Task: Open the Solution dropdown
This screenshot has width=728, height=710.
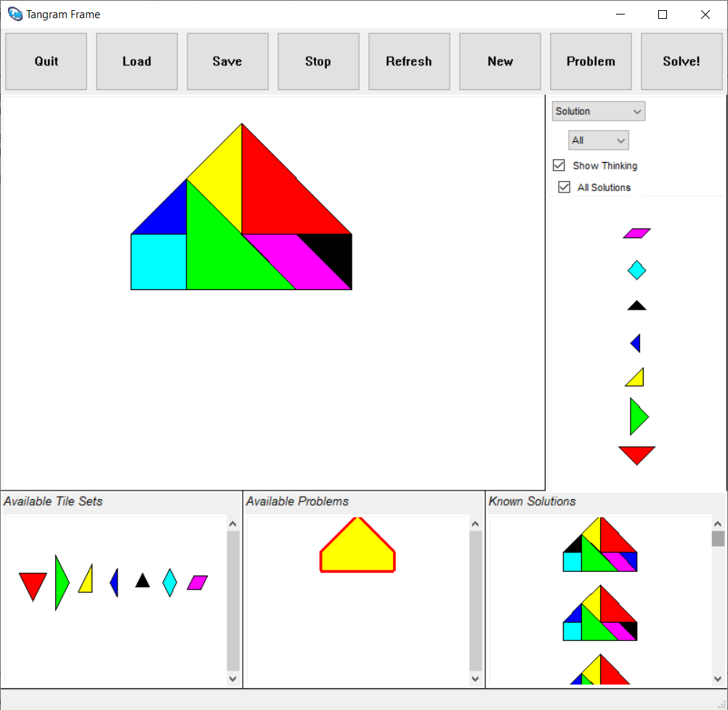Action: (599, 111)
